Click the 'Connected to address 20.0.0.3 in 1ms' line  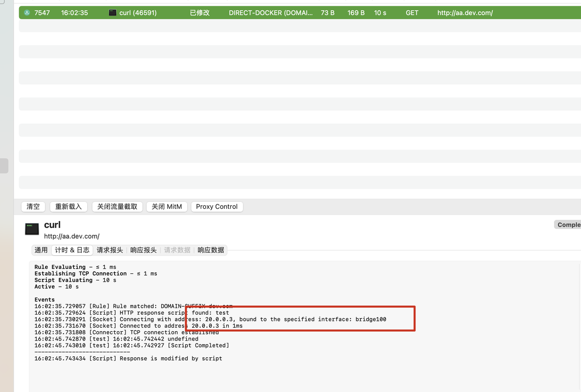pos(138,326)
